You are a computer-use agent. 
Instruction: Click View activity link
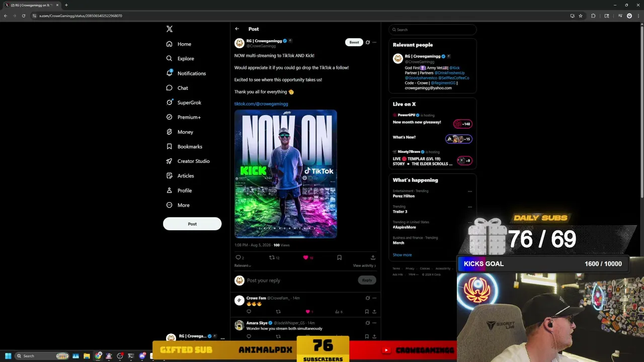[364, 265]
